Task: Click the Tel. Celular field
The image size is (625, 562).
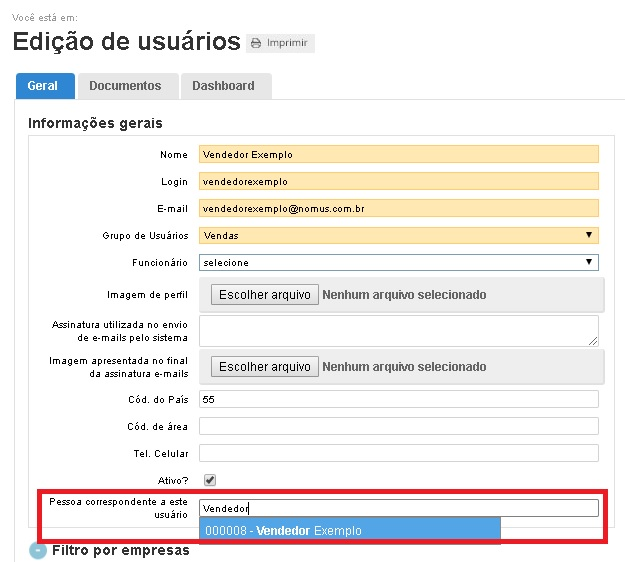Action: click(x=399, y=453)
